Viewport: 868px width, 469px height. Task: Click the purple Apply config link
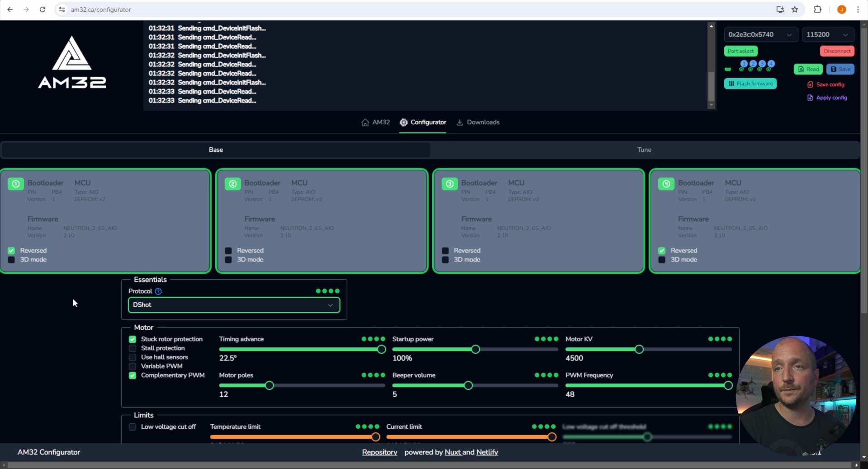coord(827,98)
